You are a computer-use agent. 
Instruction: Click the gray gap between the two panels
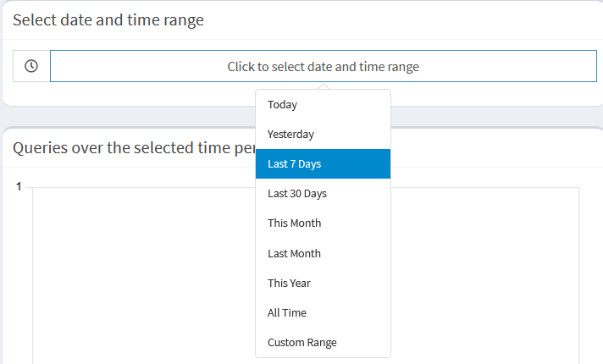[x=127, y=116]
